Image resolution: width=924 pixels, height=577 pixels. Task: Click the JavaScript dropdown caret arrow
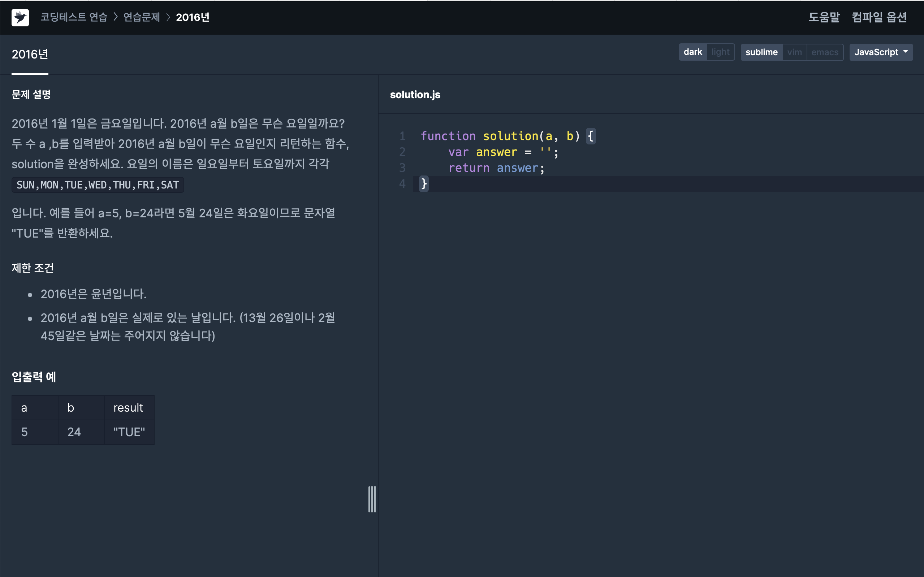pyautogui.click(x=906, y=52)
